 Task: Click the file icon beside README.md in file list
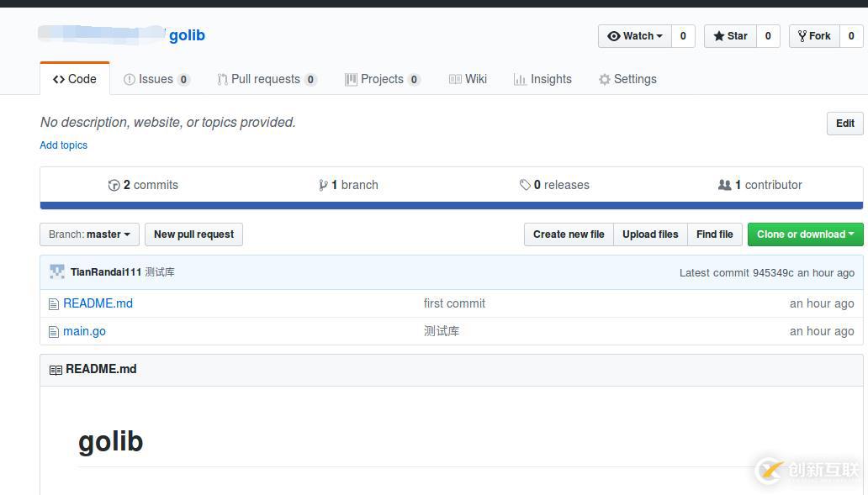54,303
